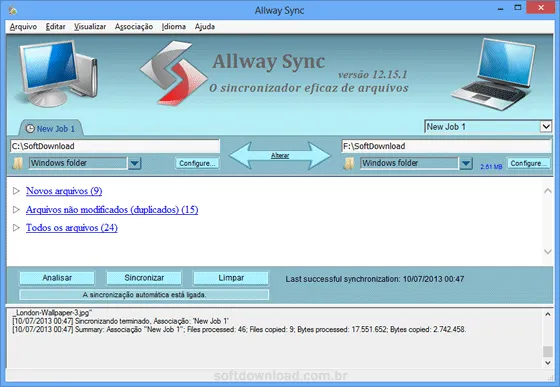Click the right Configure... button
The height and width of the screenshot is (387, 560).
tap(529, 163)
